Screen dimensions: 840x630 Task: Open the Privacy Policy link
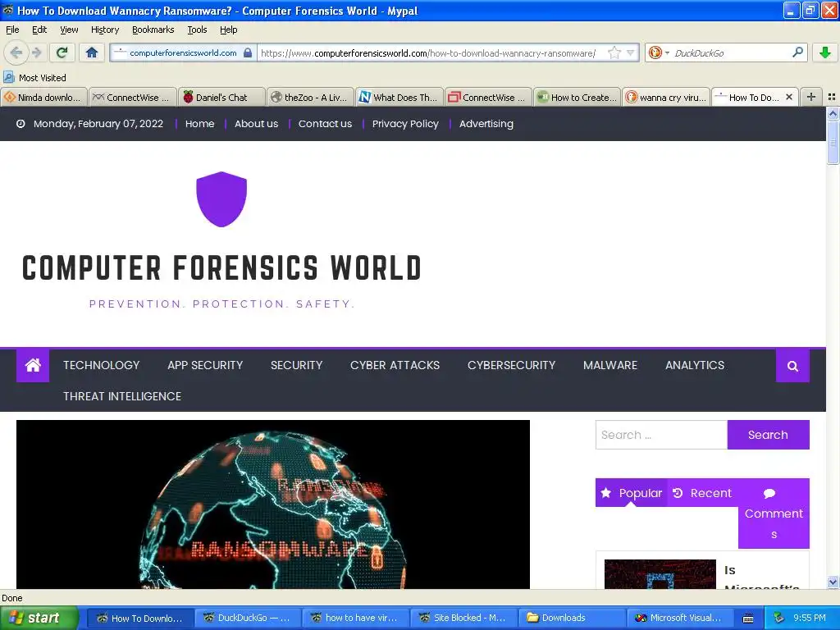pyautogui.click(x=405, y=124)
